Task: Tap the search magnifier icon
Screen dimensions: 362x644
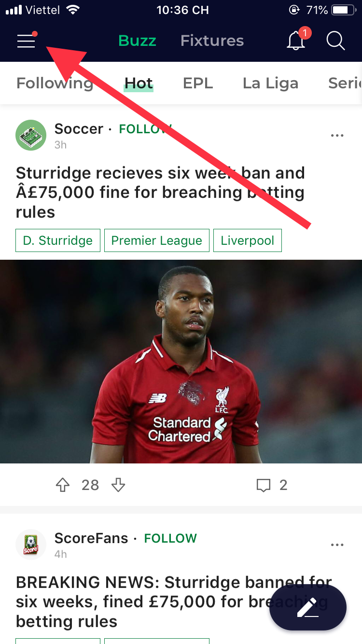Action: click(x=335, y=41)
